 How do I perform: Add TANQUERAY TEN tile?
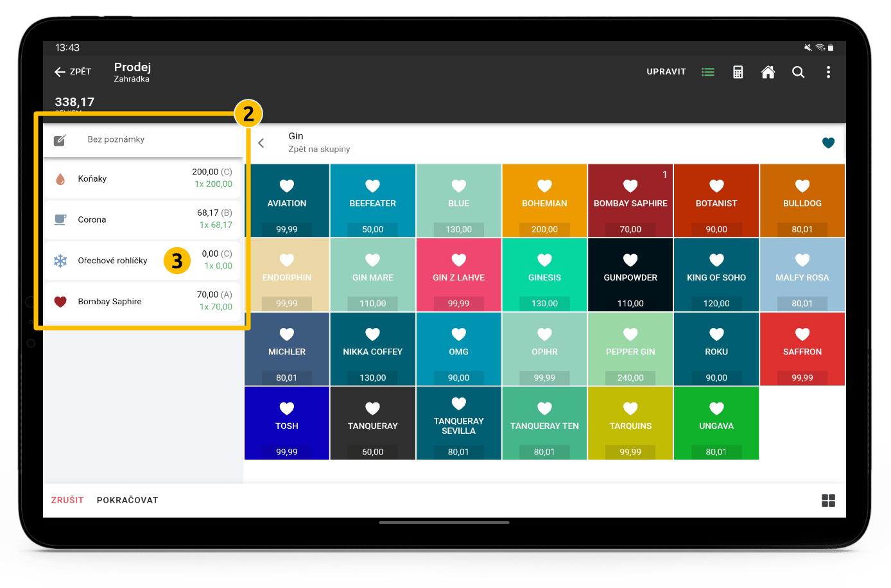[x=545, y=423]
